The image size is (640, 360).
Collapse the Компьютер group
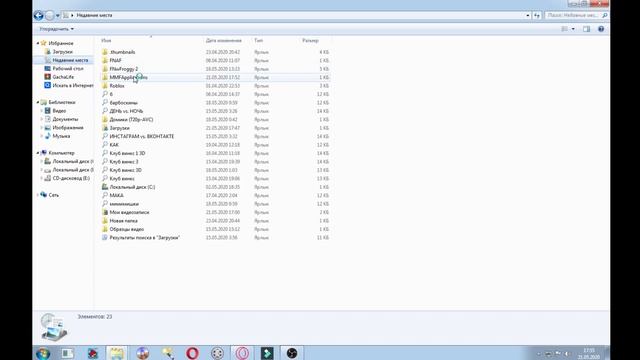point(38,153)
